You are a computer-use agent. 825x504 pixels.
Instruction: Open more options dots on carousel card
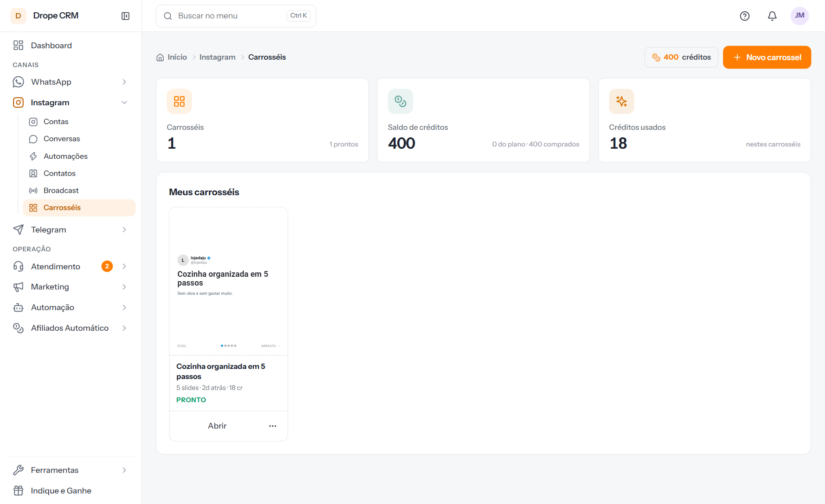[273, 426]
